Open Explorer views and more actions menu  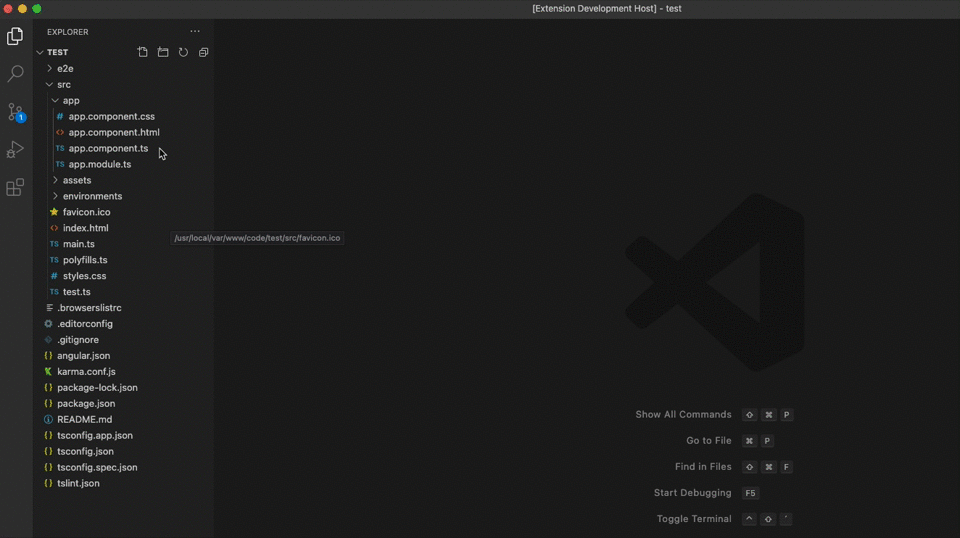(195, 31)
